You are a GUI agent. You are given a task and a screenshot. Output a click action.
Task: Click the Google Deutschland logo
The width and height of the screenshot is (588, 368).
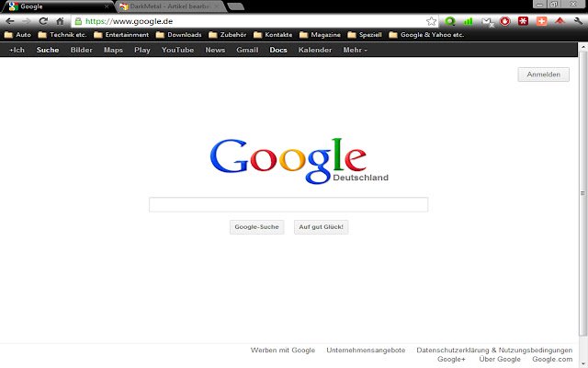tap(299, 161)
